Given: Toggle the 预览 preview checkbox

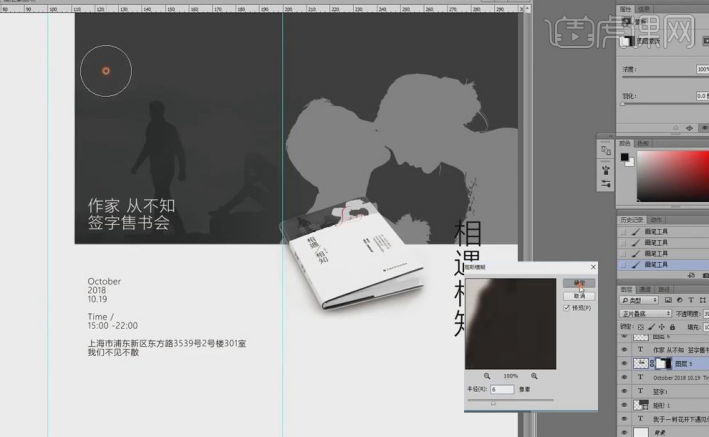Looking at the screenshot, I should tap(568, 309).
